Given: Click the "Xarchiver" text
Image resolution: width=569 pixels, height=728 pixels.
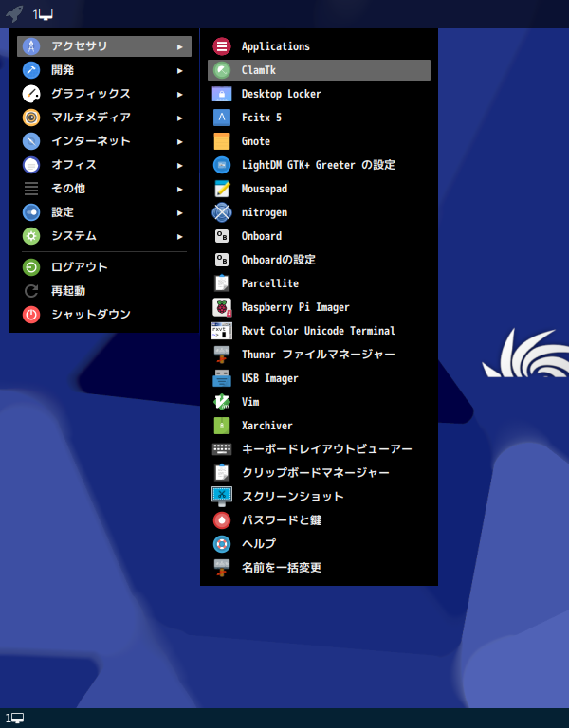Looking at the screenshot, I should [267, 426].
